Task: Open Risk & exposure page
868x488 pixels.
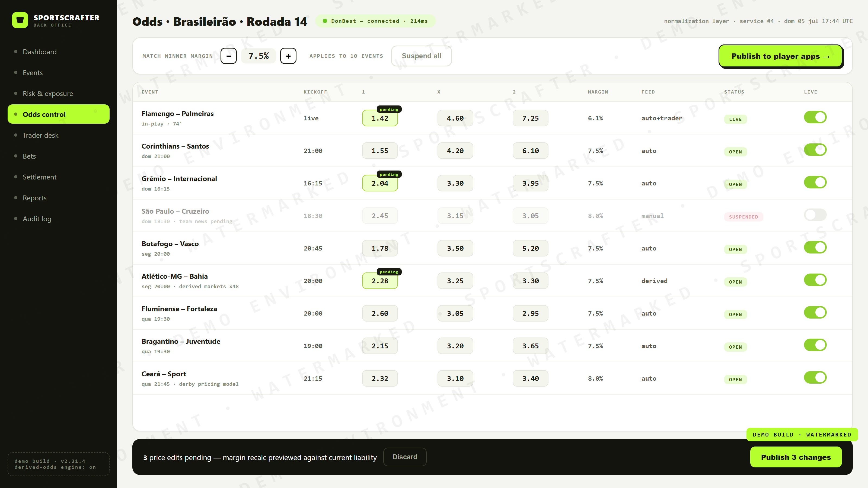Action: [59, 93]
